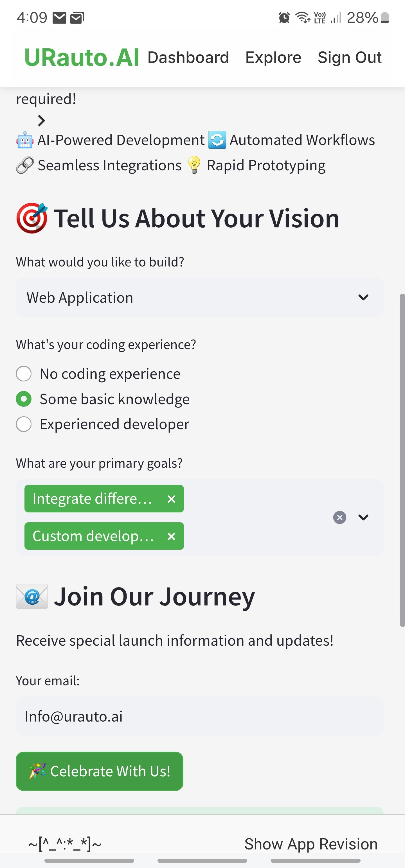Focus the 'Your email' input field
The width and height of the screenshot is (405, 868).
pos(200,717)
